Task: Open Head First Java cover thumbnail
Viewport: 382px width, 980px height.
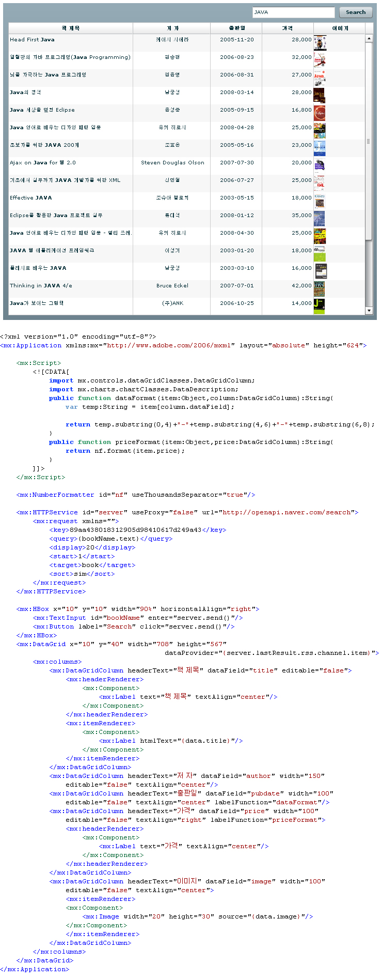Action: 320,43
